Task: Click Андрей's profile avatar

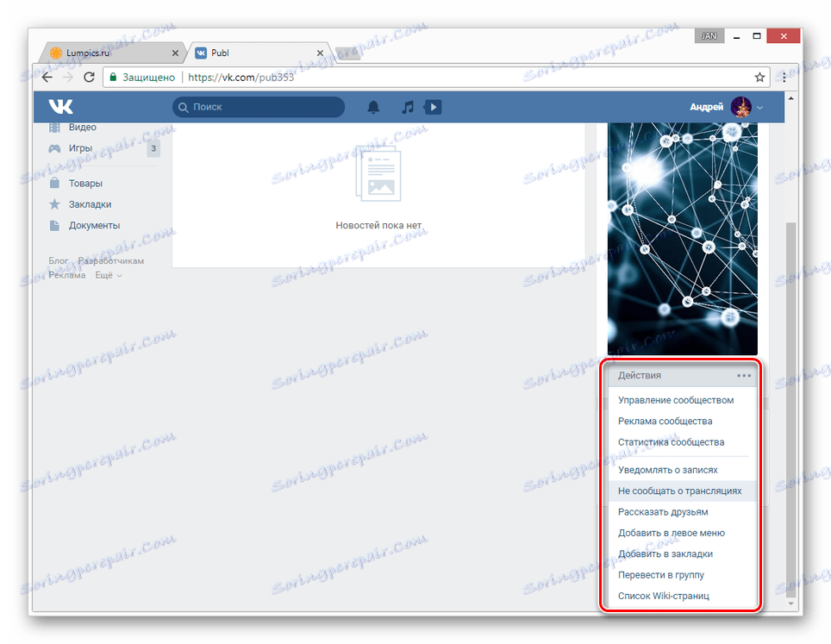Action: click(740, 107)
